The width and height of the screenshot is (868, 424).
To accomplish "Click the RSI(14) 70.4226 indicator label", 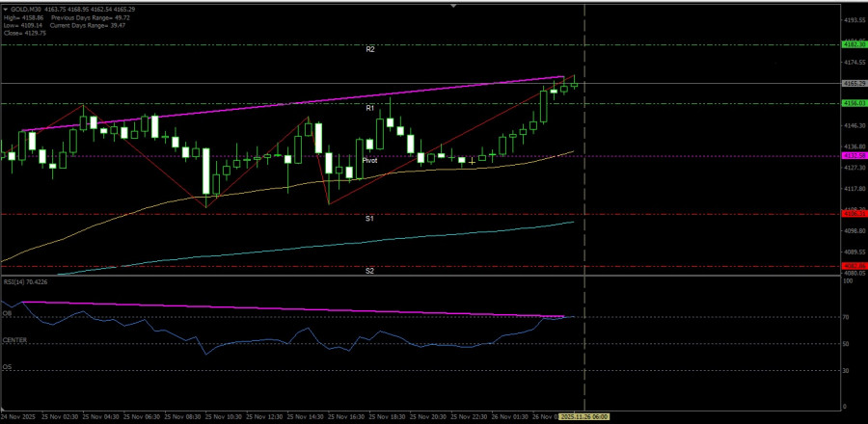I will tap(25, 281).
